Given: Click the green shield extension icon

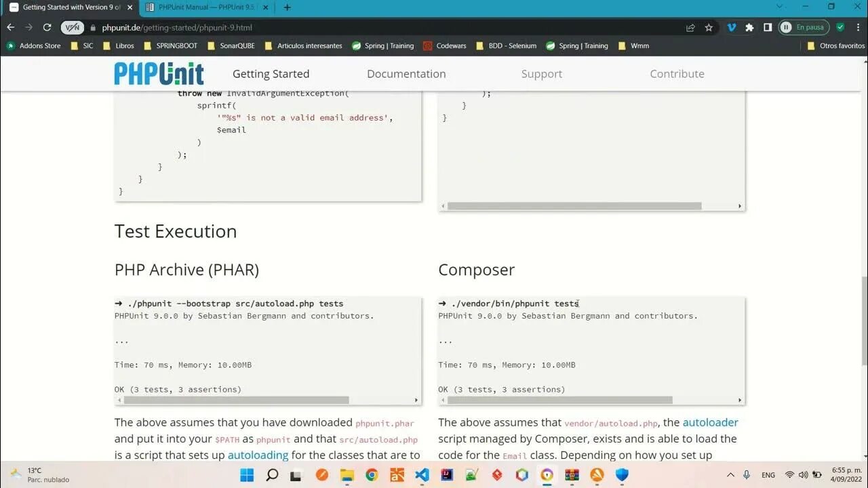Looking at the screenshot, I should click(840, 28).
